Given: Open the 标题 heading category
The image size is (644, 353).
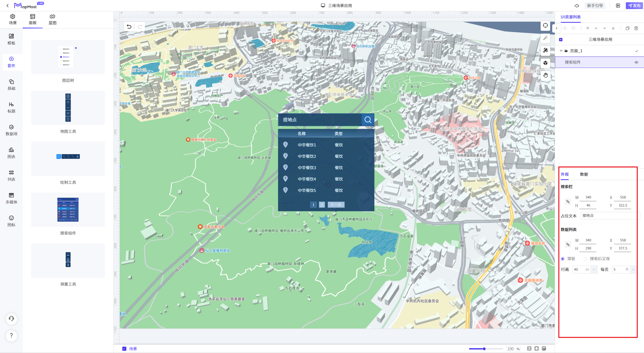Looking at the screenshot, I should [x=11, y=108].
